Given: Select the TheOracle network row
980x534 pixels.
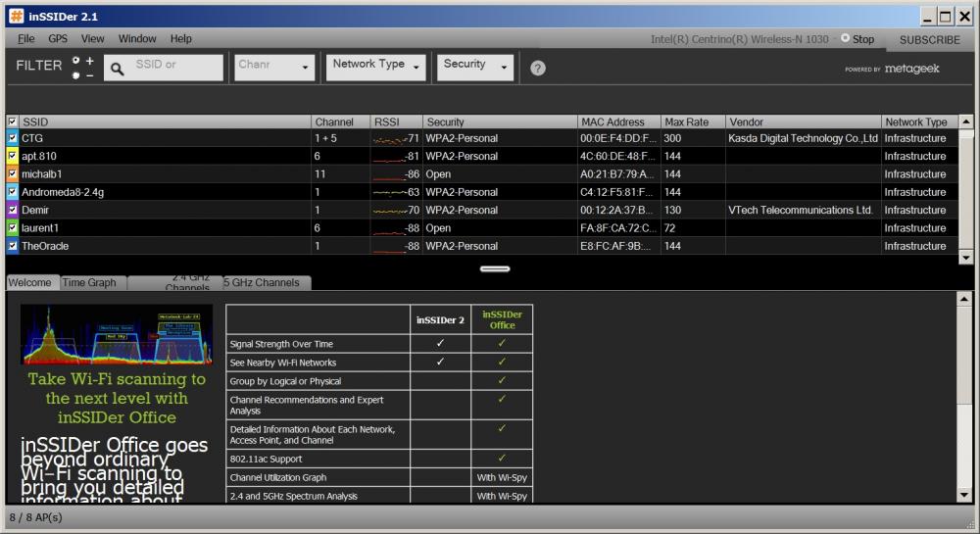Looking at the screenshot, I should (x=482, y=246).
